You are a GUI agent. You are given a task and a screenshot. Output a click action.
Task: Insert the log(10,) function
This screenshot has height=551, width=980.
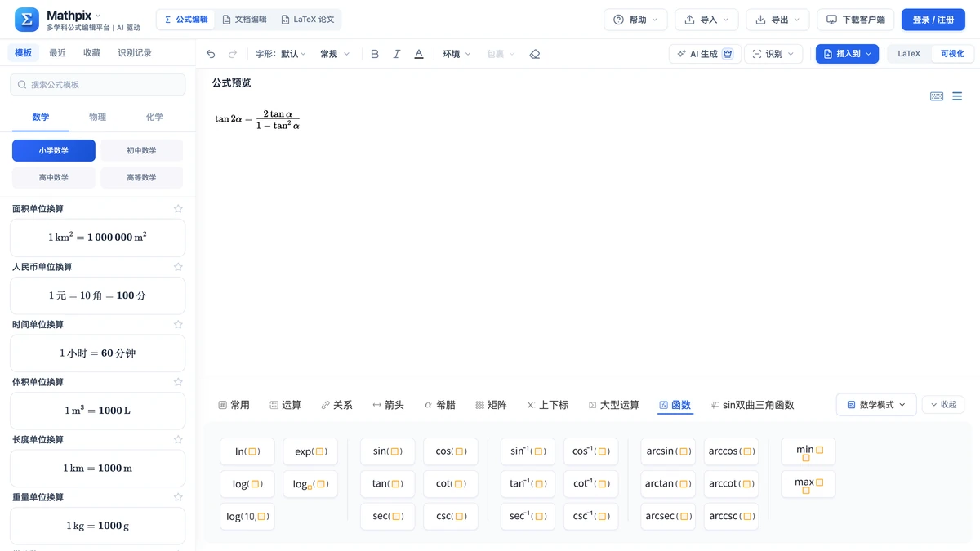click(247, 517)
